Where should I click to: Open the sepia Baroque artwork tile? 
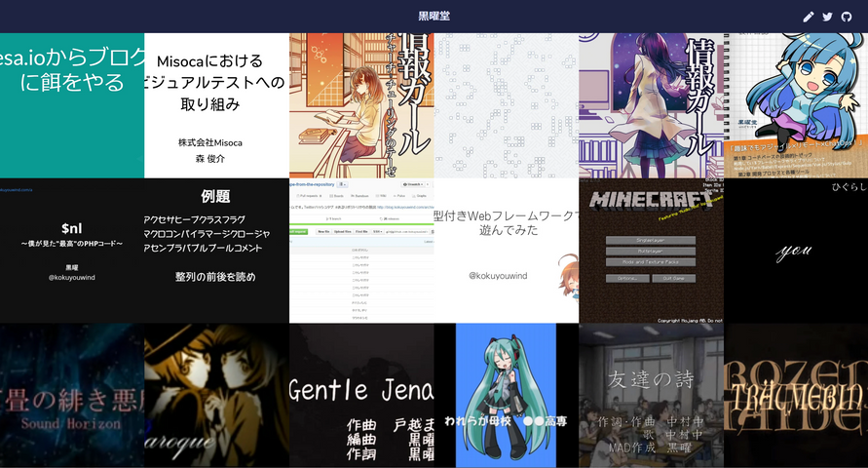click(216, 396)
